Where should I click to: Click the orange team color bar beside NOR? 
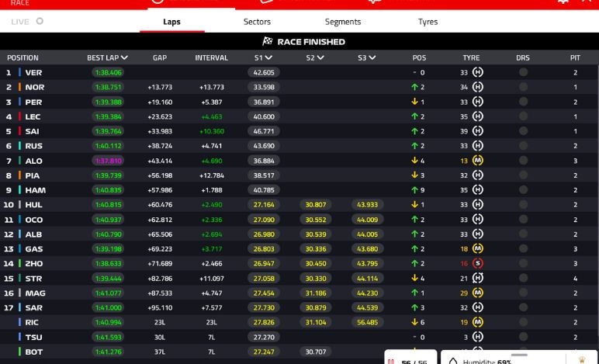[x=19, y=87]
